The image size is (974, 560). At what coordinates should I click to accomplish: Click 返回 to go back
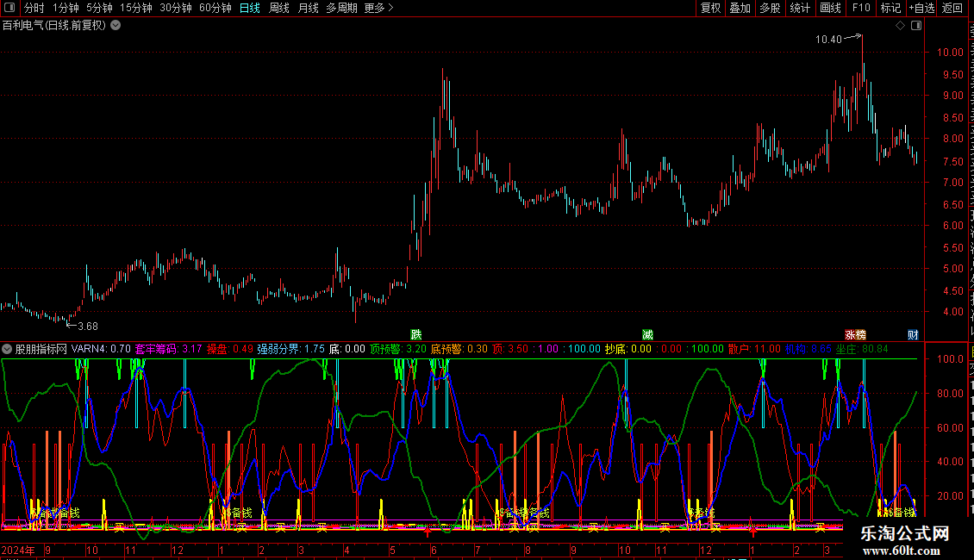click(952, 8)
